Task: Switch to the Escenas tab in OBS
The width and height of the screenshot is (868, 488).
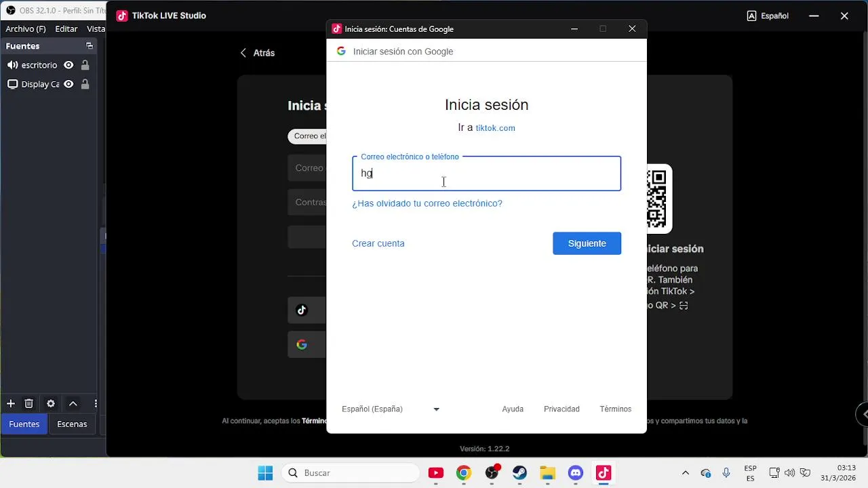Action: 72,424
